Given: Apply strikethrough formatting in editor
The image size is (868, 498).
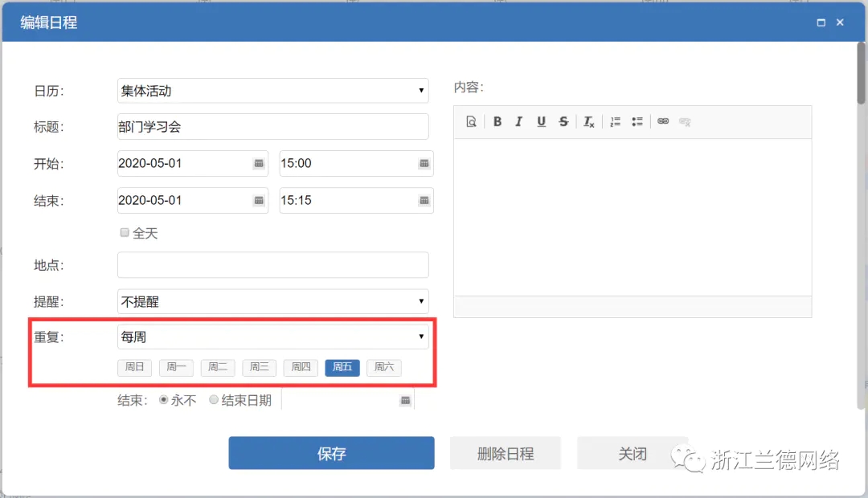Looking at the screenshot, I should click(563, 122).
